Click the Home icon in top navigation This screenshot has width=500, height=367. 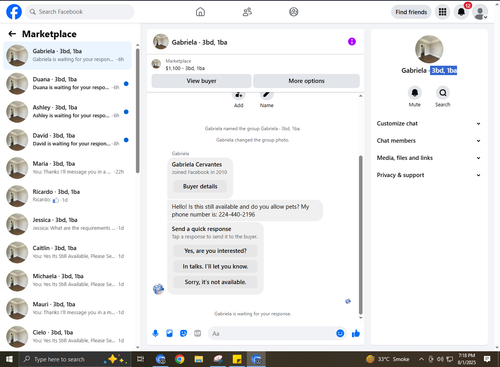click(200, 12)
